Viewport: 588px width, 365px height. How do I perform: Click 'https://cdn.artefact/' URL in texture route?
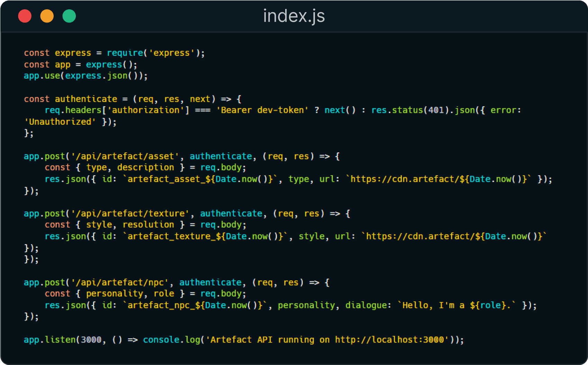420,237
